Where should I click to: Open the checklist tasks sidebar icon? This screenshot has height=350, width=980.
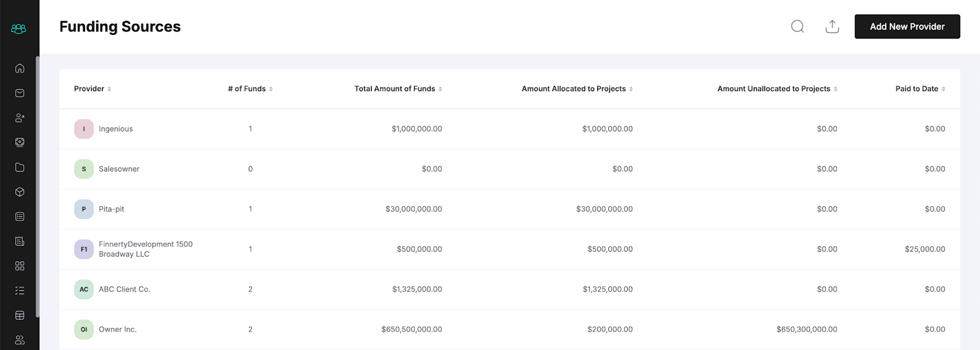[x=20, y=291]
